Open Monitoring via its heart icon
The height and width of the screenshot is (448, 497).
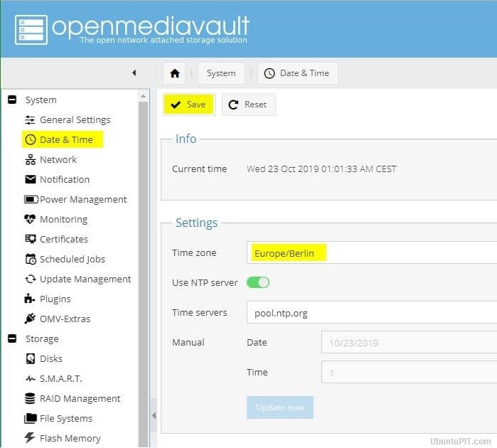tap(31, 220)
